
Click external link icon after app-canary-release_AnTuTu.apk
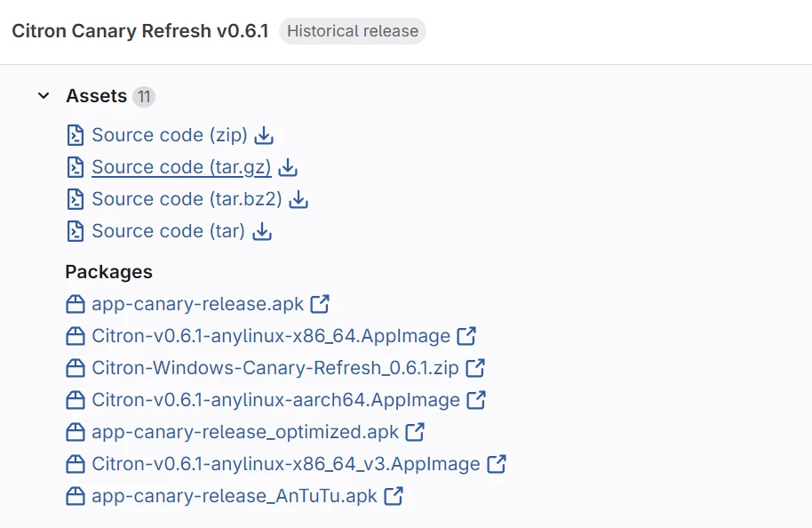pyautogui.click(x=394, y=496)
